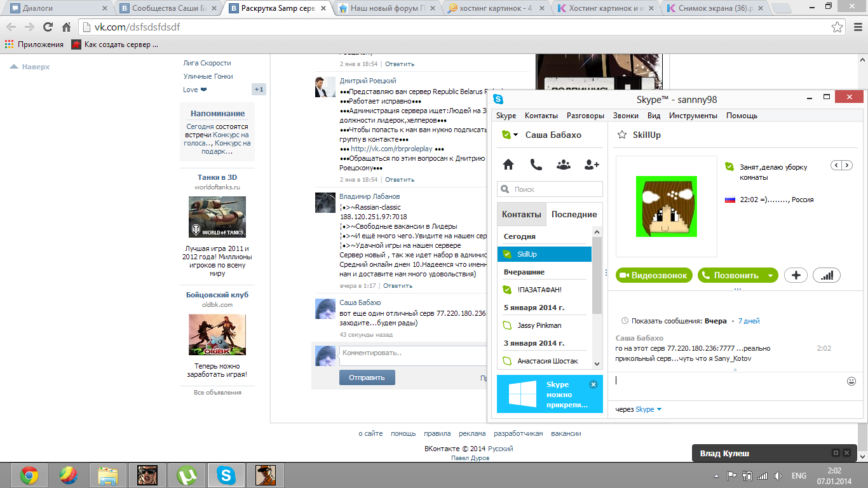
Task: Click Chrome icon in taskbar
Action: pos(29,475)
